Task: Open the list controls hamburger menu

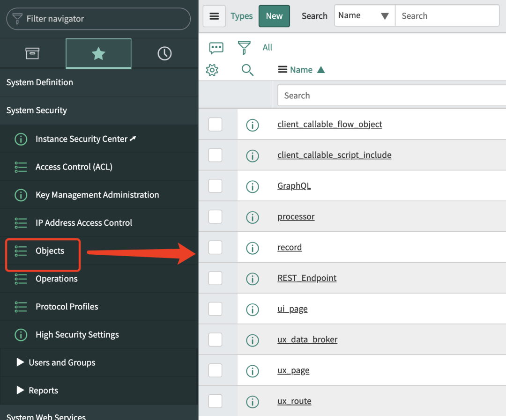Action: click(x=214, y=16)
